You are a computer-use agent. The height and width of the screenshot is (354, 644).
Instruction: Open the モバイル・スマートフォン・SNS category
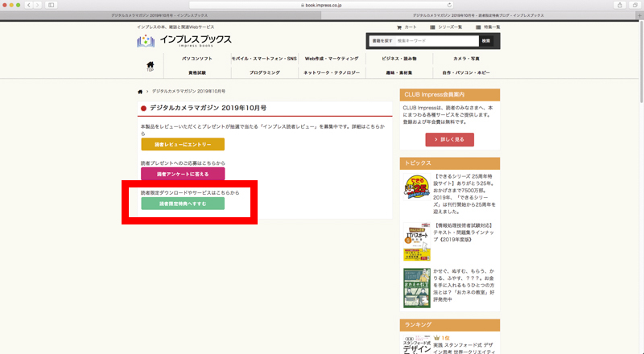tap(264, 59)
